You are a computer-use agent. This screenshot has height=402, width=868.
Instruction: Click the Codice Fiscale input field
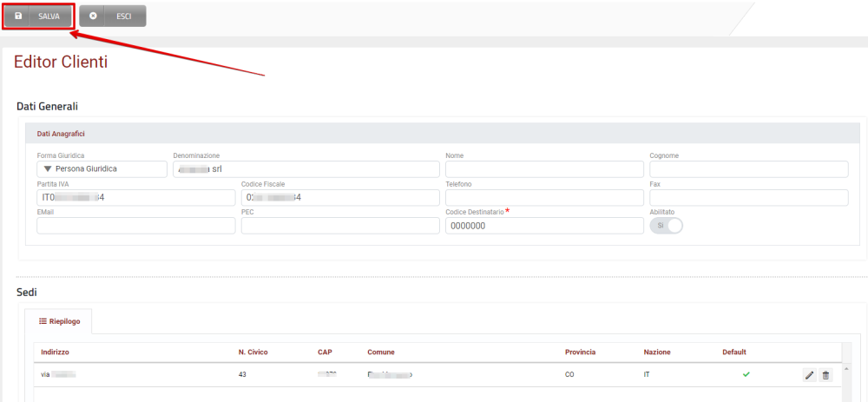pos(340,197)
